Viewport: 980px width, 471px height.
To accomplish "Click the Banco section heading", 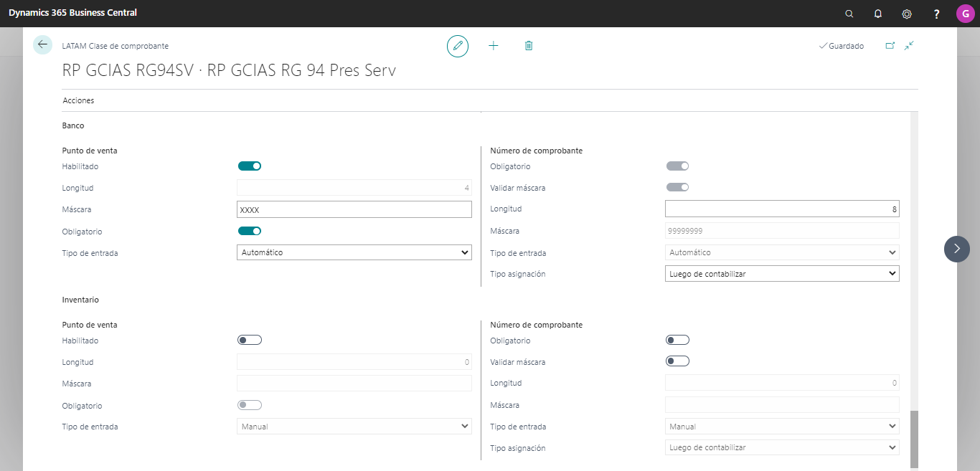I will pos(73,125).
